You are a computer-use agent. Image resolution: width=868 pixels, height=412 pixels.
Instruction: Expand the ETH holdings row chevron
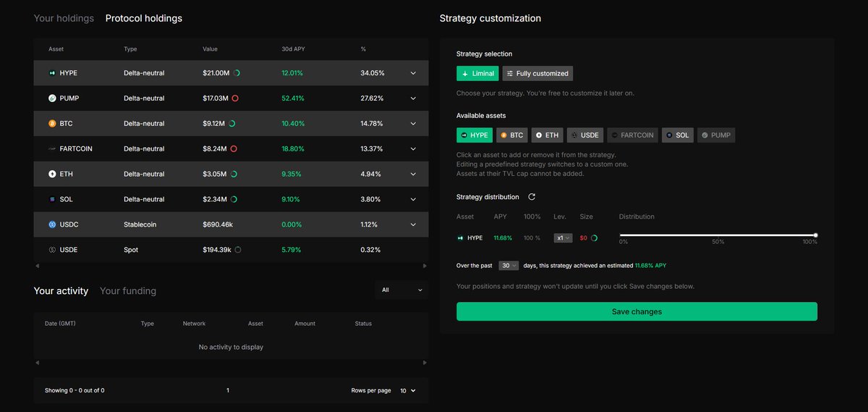click(x=413, y=174)
